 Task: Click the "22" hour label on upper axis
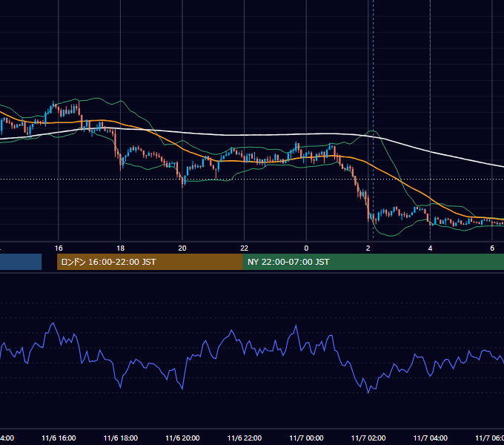pyautogui.click(x=245, y=248)
